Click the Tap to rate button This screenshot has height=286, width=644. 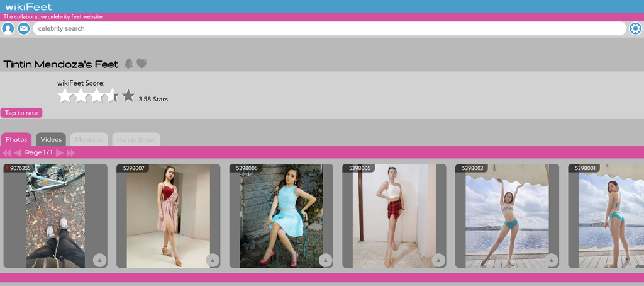click(x=21, y=113)
